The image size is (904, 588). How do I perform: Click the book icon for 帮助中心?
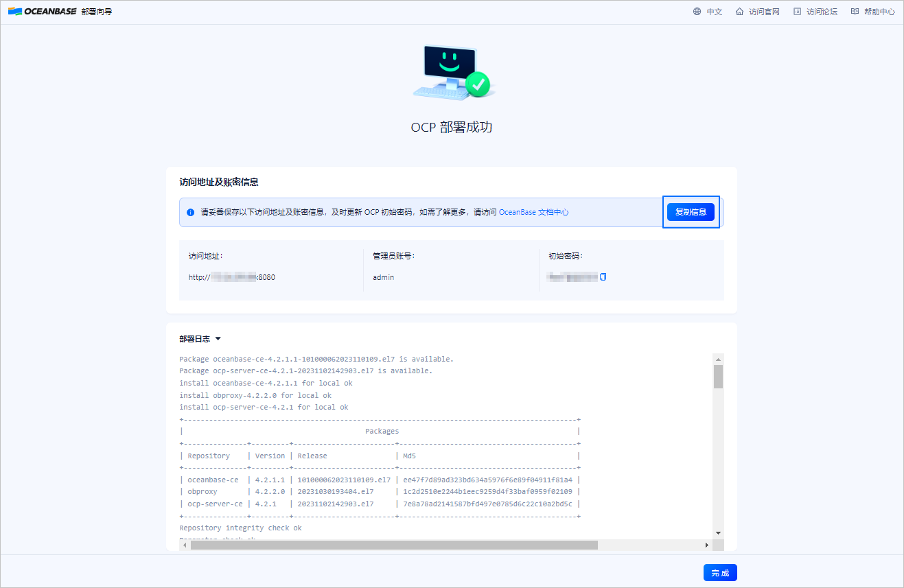tap(855, 12)
